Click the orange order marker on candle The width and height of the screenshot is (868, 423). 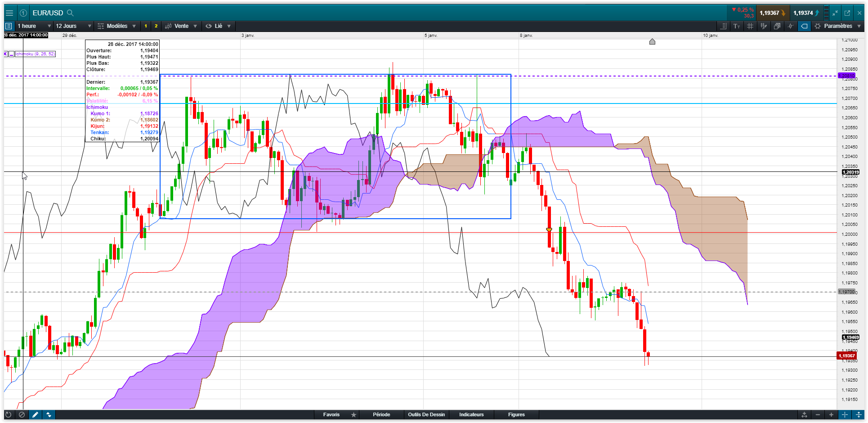pos(549,230)
